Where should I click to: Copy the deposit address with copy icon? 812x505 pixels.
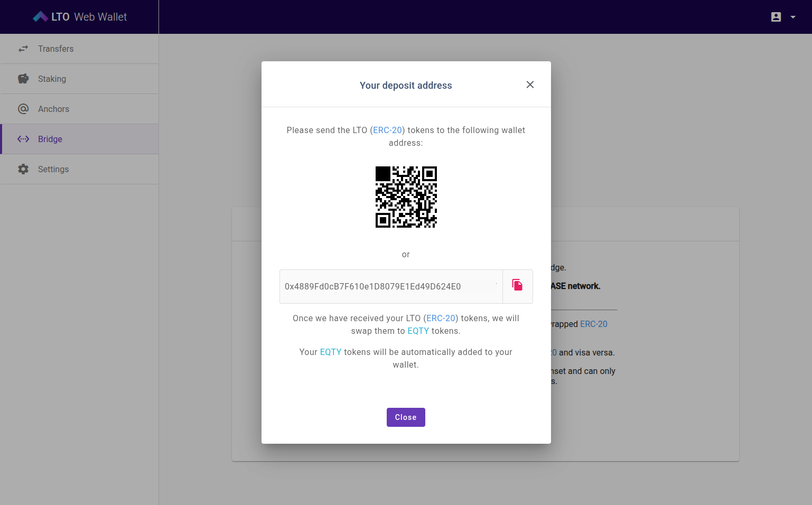pos(517,286)
